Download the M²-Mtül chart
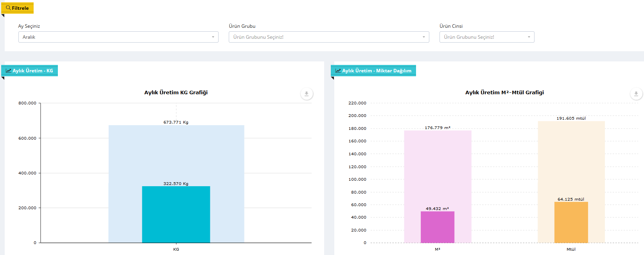 [x=636, y=94]
